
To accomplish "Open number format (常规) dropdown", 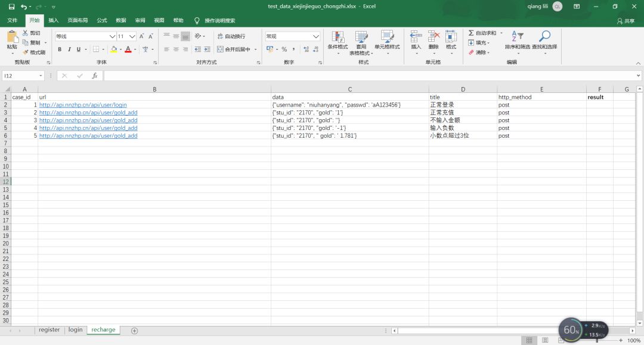I will click(316, 36).
